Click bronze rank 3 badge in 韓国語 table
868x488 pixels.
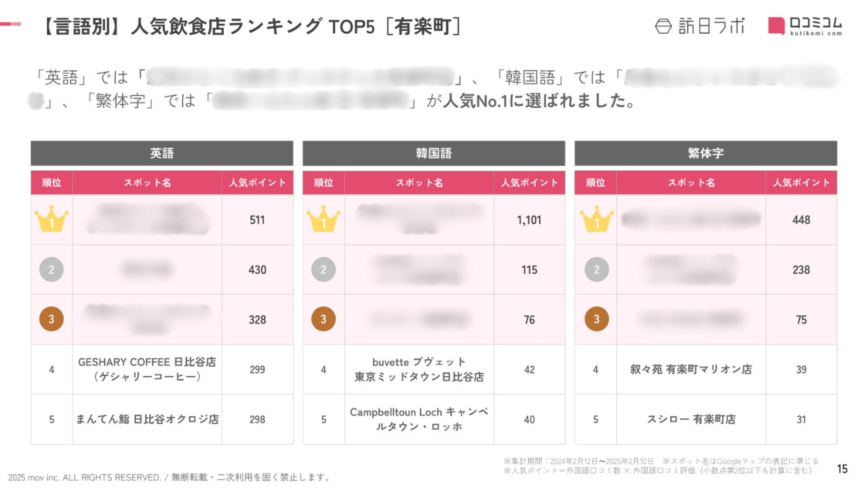coord(323,319)
